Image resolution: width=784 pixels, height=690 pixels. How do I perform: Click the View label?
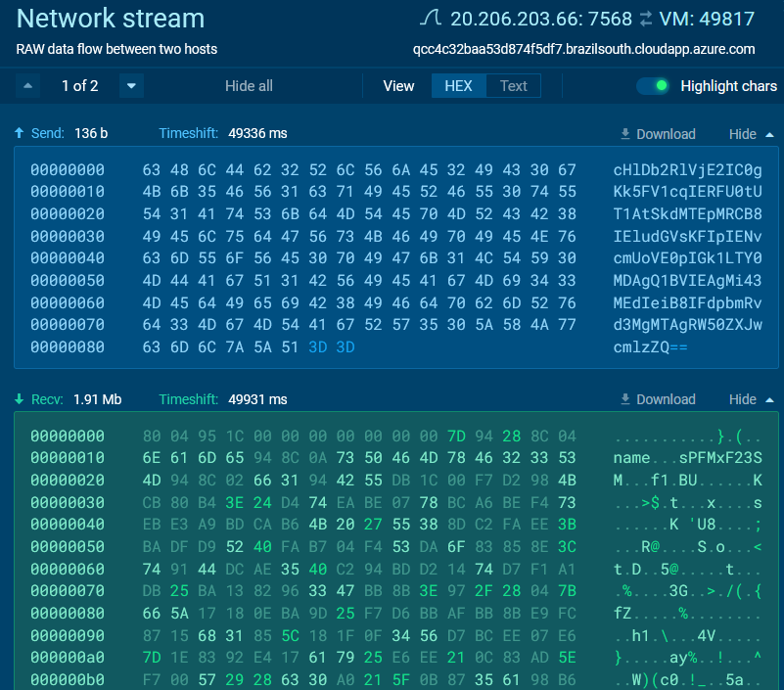(398, 86)
